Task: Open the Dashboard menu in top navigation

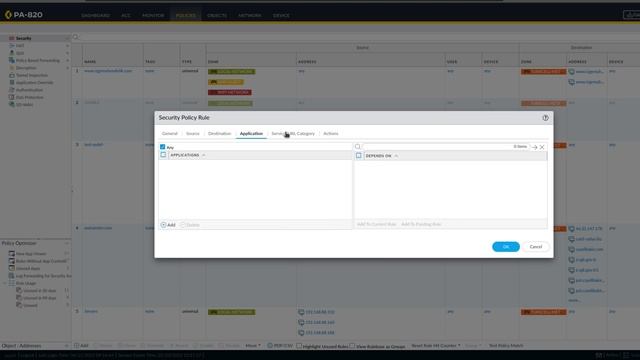Action: click(96, 16)
